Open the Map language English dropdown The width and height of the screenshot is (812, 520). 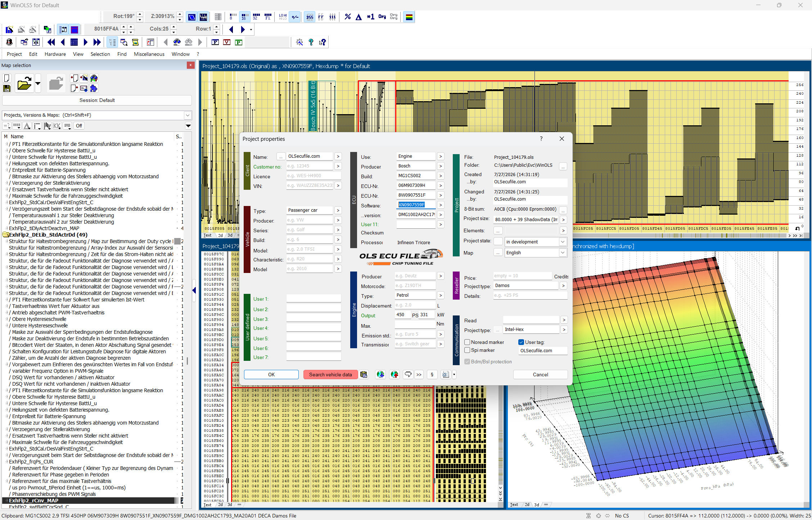tap(563, 253)
